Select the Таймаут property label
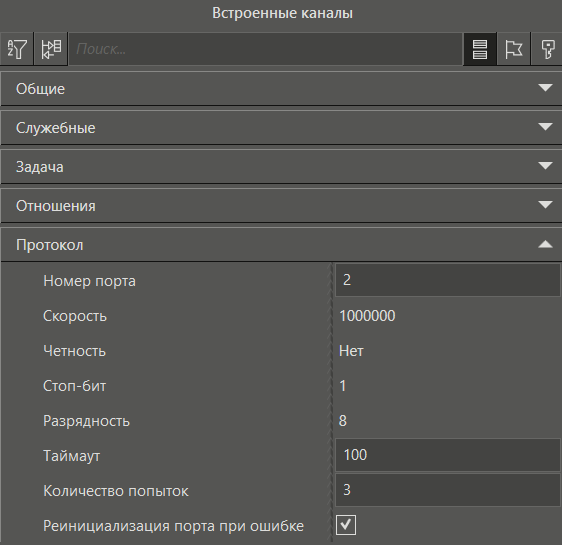Screen dimensions: 562x545 point(72,456)
